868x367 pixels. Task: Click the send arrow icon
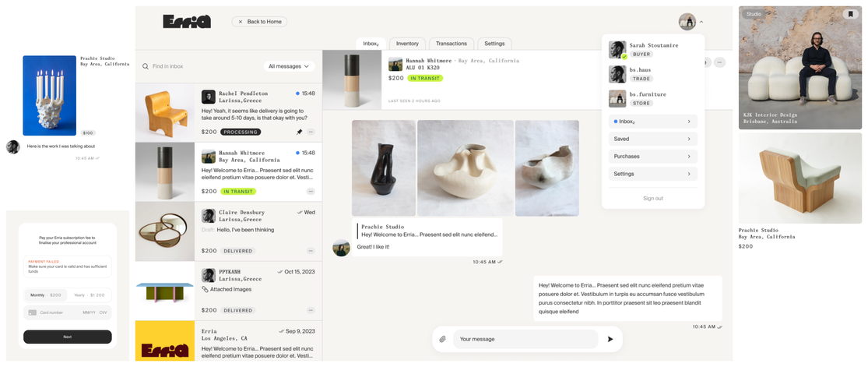610,339
